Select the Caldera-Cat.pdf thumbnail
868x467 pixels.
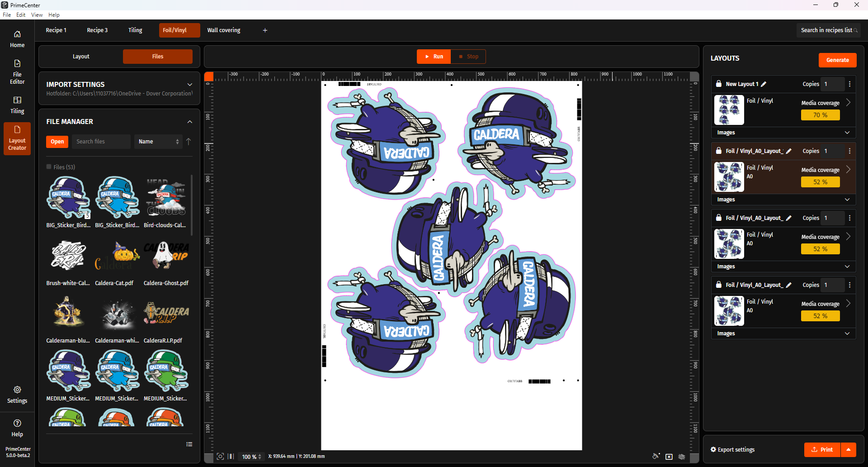pyautogui.click(x=117, y=257)
